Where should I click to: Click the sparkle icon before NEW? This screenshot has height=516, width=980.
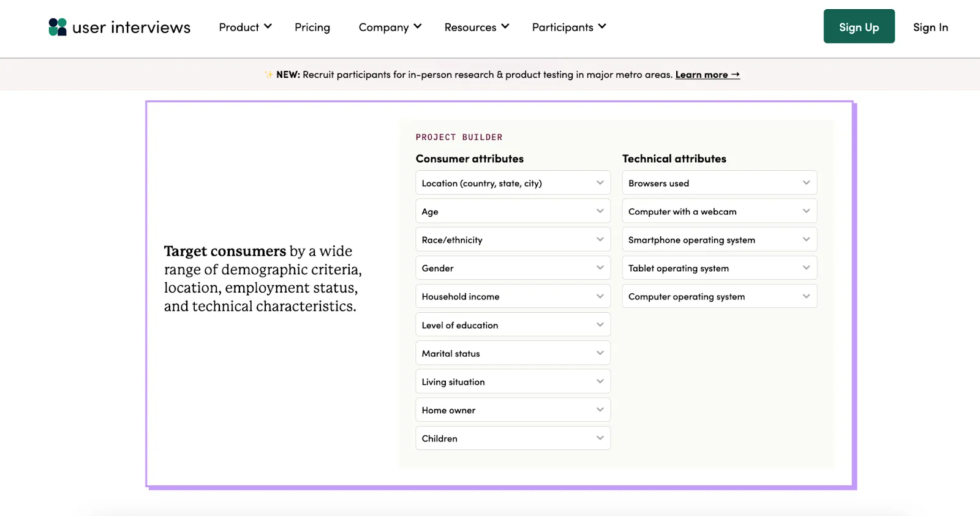[269, 75]
